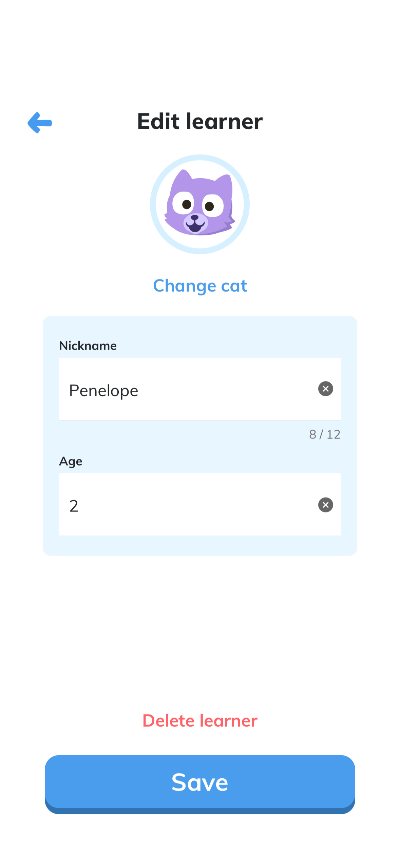Viewport: 400px width, 868px height.
Task: Clear the Age field using its X icon
Action: (325, 505)
